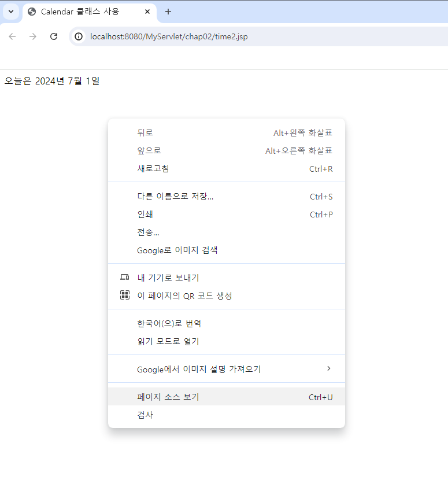Viewport: 448px width, 495px height.
Task: Click the globe favicon on the tab
Action: tap(32, 12)
